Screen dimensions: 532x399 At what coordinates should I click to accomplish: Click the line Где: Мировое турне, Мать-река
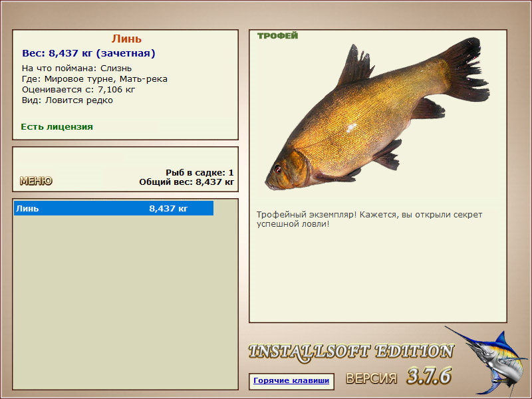(94, 79)
